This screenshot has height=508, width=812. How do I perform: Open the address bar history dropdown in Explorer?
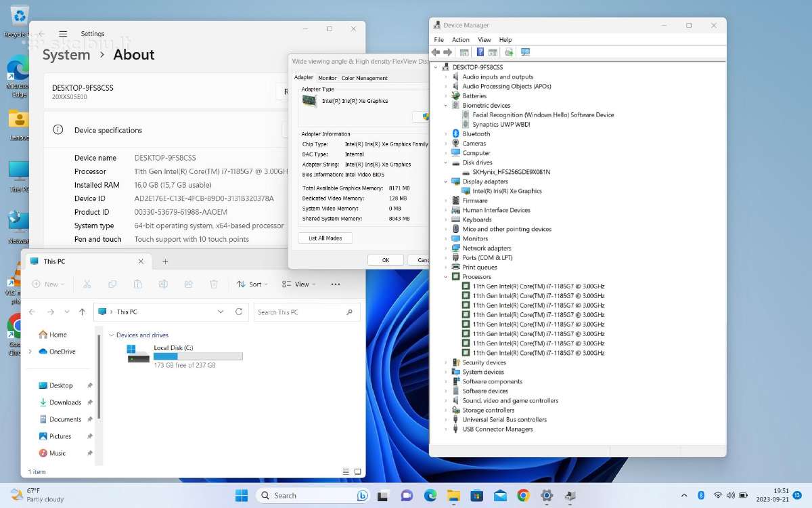tap(221, 312)
